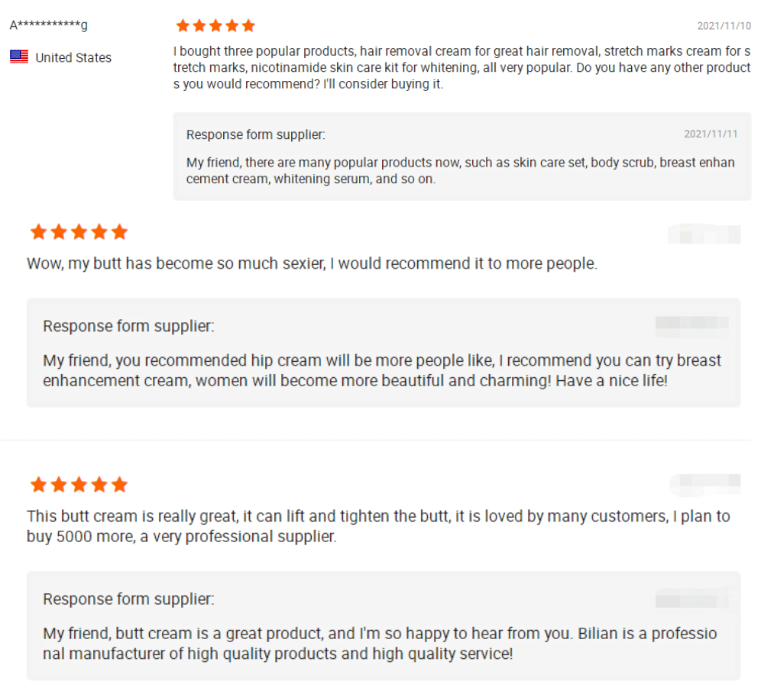
Task: Click the supplier reply recommending breast enhancement cream
Action: pos(382,371)
